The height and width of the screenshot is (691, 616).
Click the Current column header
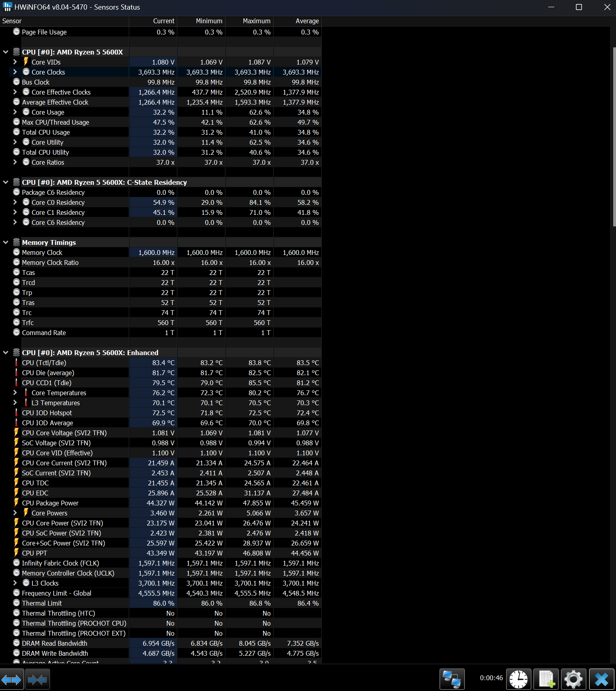153,21
